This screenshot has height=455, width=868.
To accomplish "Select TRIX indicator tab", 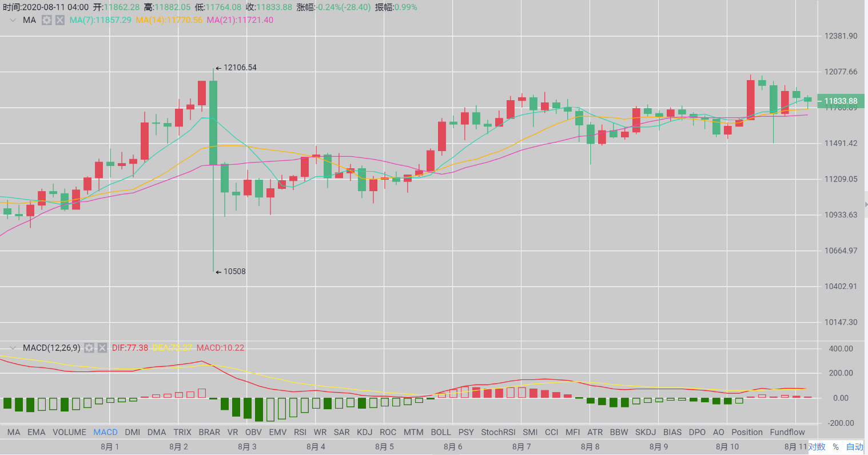I will coord(182,432).
